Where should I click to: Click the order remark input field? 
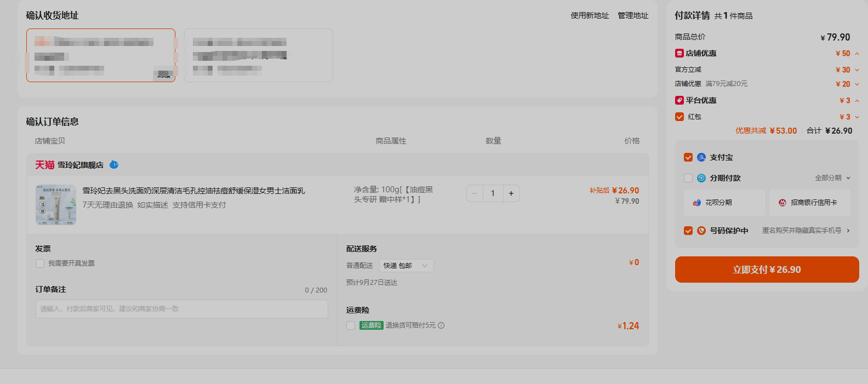tap(182, 309)
